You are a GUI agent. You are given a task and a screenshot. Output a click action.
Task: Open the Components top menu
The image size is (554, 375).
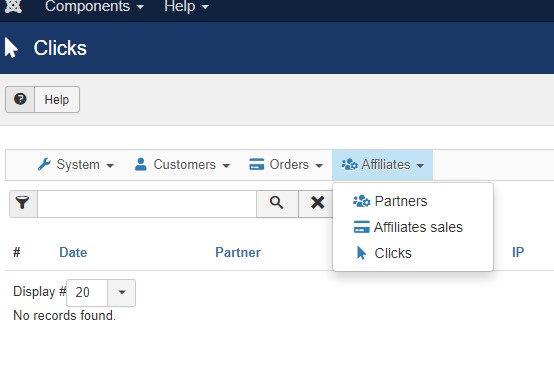[x=94, y=6]
